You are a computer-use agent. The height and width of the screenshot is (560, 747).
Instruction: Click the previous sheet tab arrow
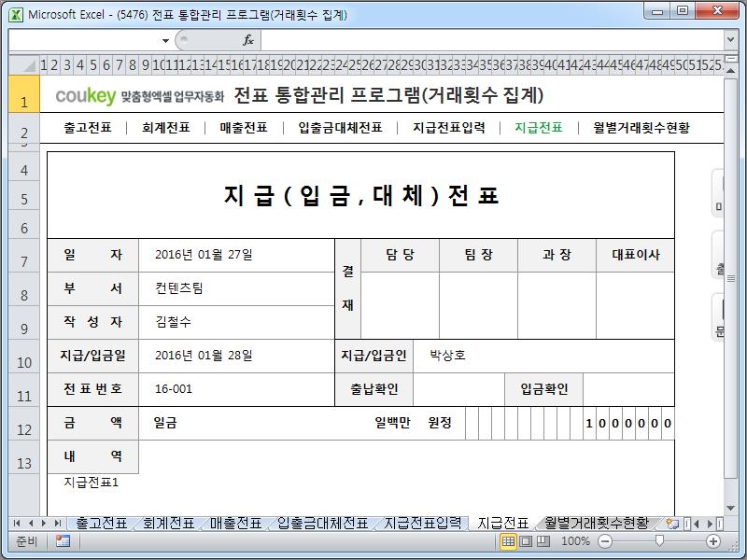pos(31,524)
